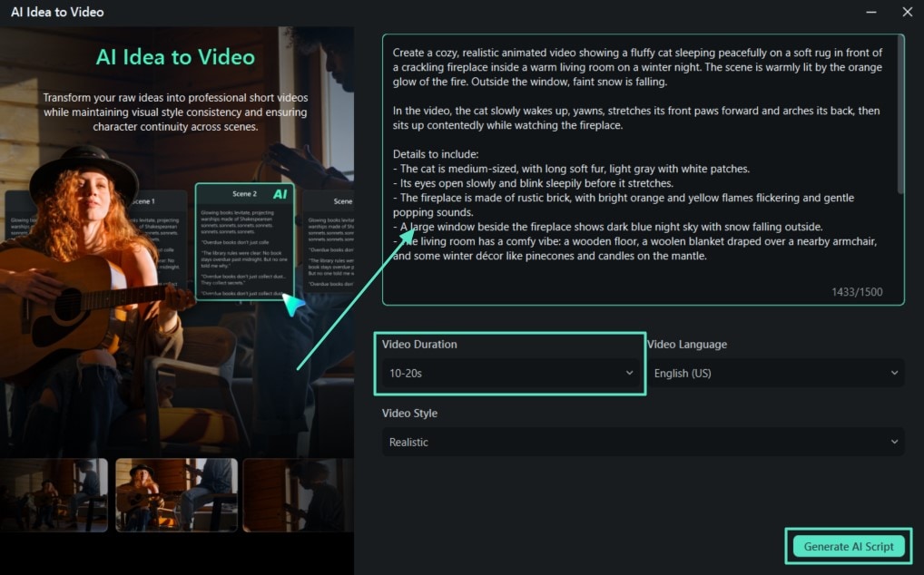The image size is (924, 575).
Task: Select the middle guitarist preview thumbnail
Action: pos(176,495)
